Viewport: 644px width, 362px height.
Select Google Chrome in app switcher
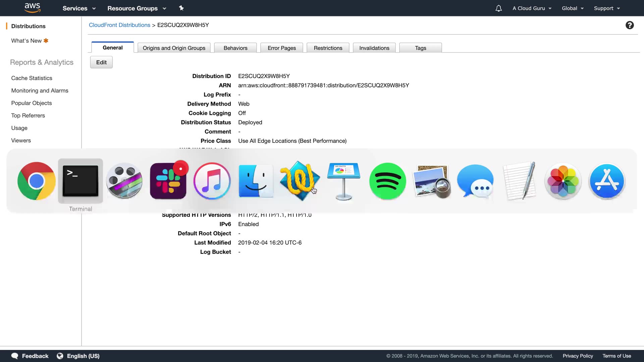pyautogui.click(x=37, y=181)
